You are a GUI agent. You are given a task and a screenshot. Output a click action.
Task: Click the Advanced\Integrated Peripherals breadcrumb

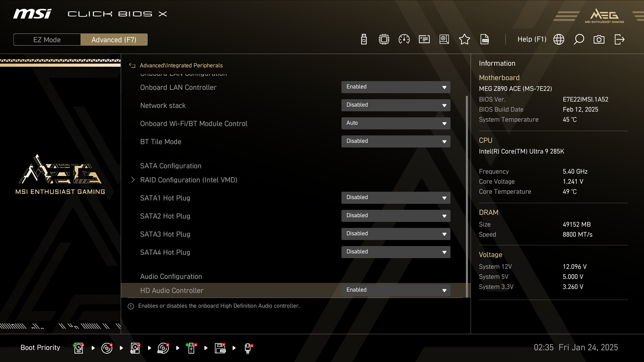point(181,65)
